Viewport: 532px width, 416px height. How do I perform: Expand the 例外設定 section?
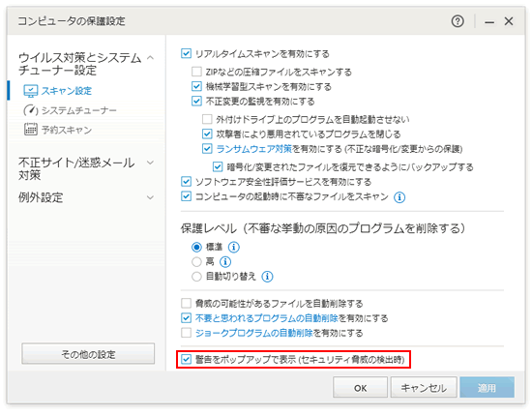pos(150,197)
